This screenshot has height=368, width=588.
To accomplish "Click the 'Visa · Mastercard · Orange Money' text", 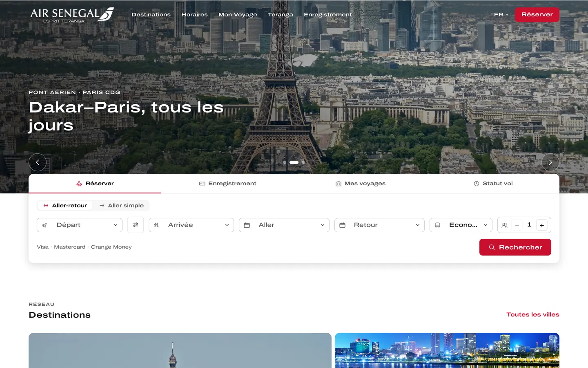I will [x=84, y=247].
